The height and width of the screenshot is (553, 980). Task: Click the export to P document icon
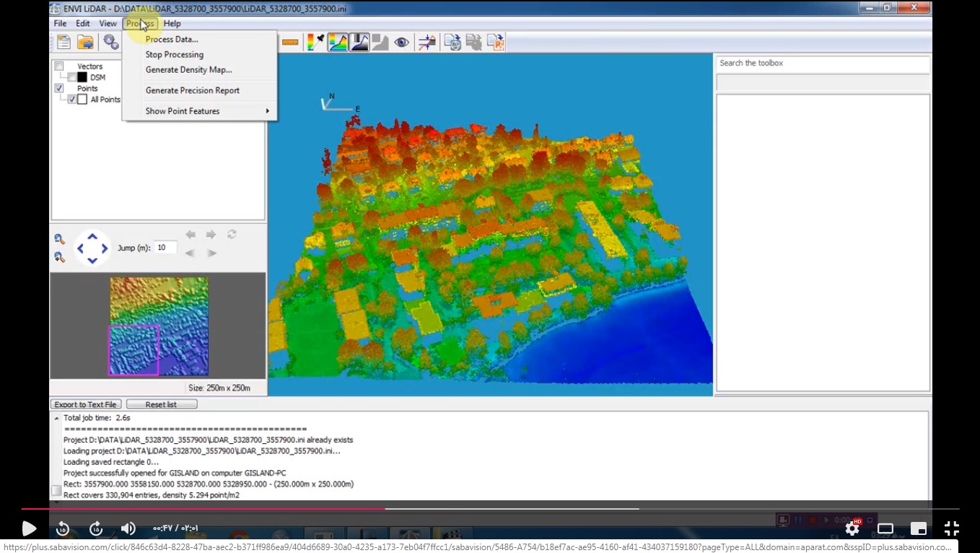click(495, 43)
